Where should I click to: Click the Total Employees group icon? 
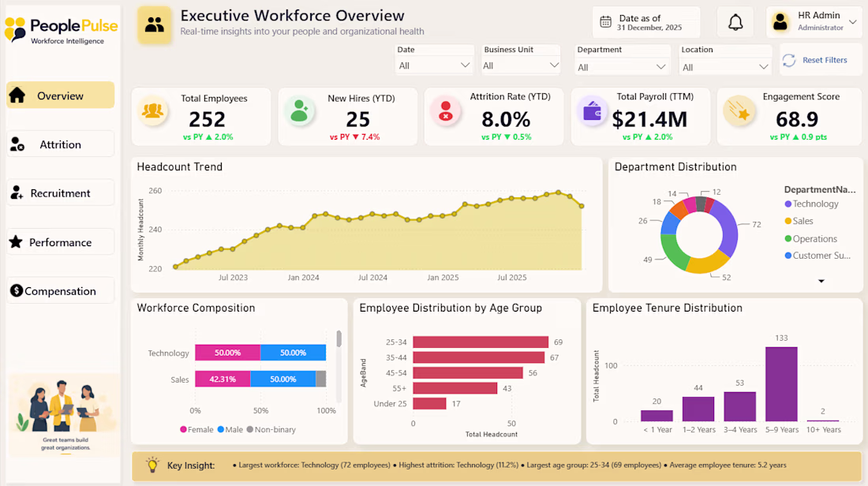pyautogui.click(x=153, y=110)
